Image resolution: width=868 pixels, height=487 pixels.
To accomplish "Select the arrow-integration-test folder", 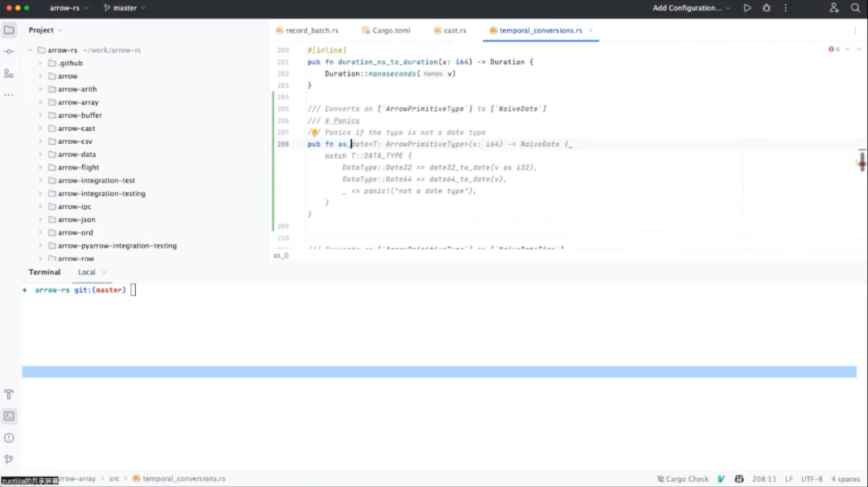I will point(96,180).
